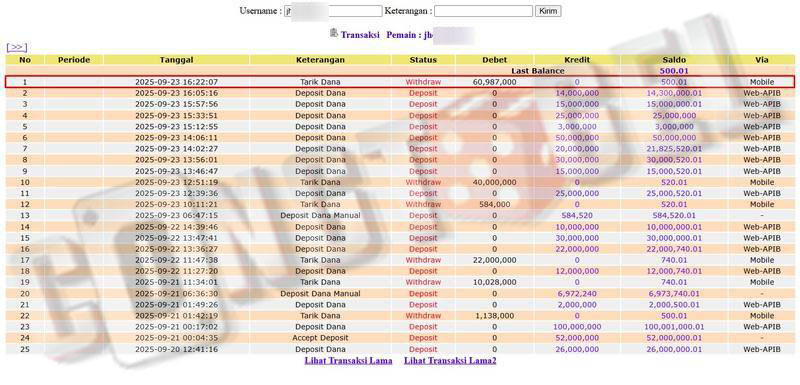Click the Status column header
Image resolution: width=800 pixels, height=385 pixels.
(x=423, y=60)
